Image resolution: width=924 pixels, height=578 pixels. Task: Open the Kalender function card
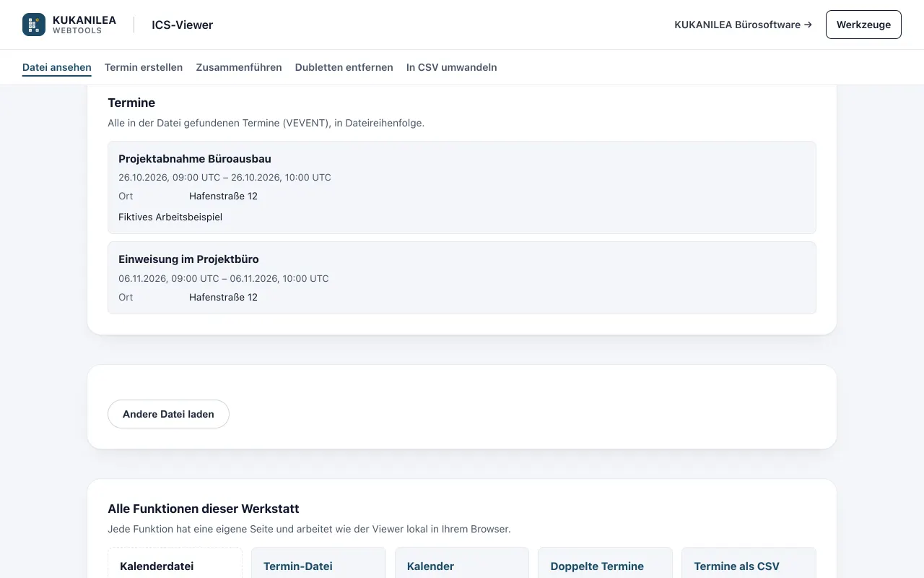(462, 563)
